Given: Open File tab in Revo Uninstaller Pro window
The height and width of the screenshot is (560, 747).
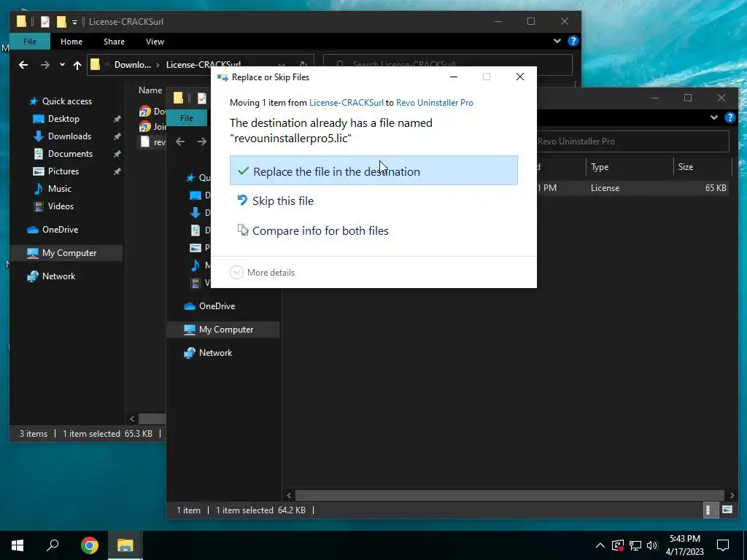Looking at the screenshot, I should click(186, 118).
